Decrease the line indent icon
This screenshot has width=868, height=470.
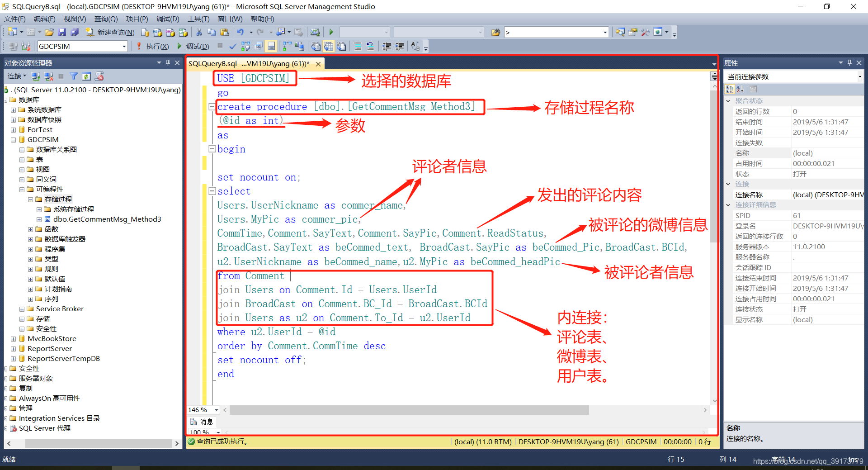[x=387, y=46]
